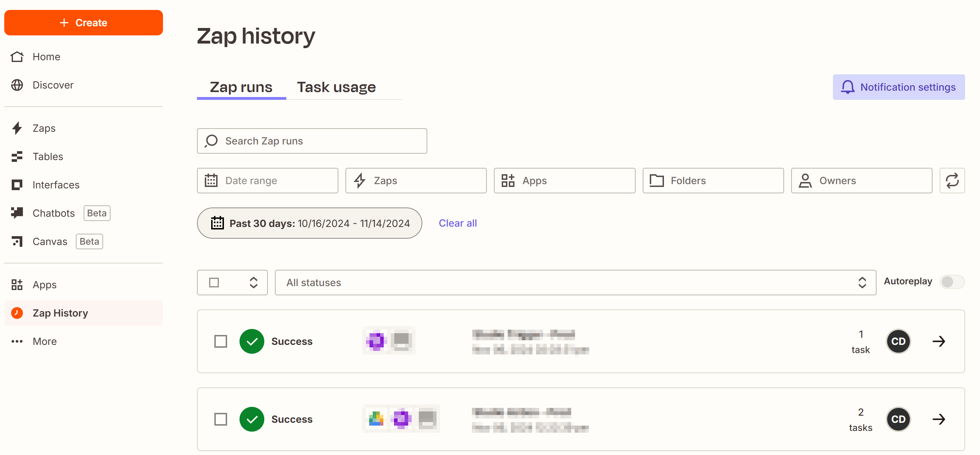This screenshot has height=455, width=980.
Task: Open the Folders filter dropdown
Action: coord(713,181)
